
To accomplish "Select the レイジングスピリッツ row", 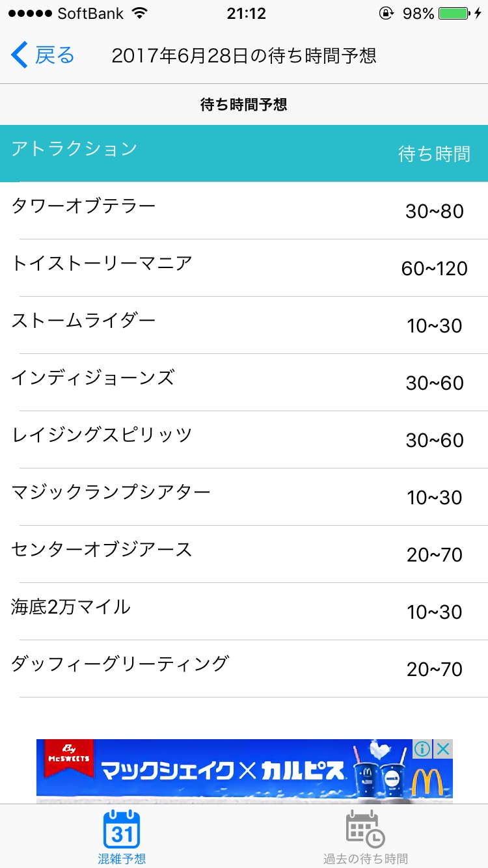I will 244,439.
